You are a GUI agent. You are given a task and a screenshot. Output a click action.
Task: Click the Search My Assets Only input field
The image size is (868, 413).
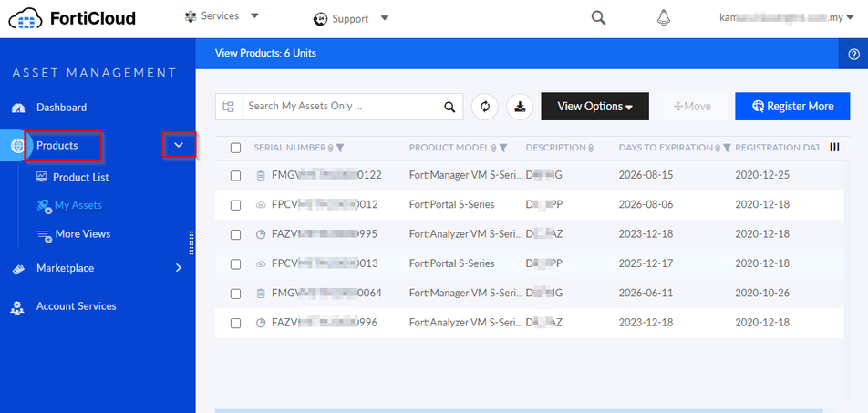coord(342,107)
